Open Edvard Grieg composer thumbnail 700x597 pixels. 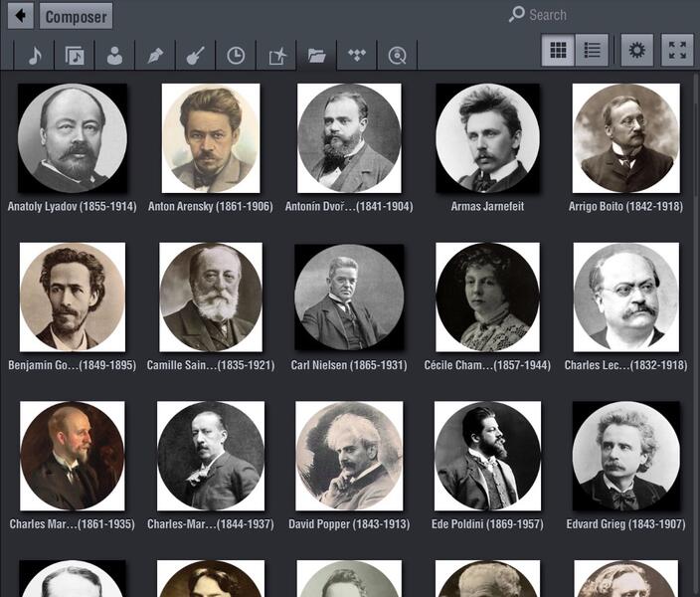point(625,456)
